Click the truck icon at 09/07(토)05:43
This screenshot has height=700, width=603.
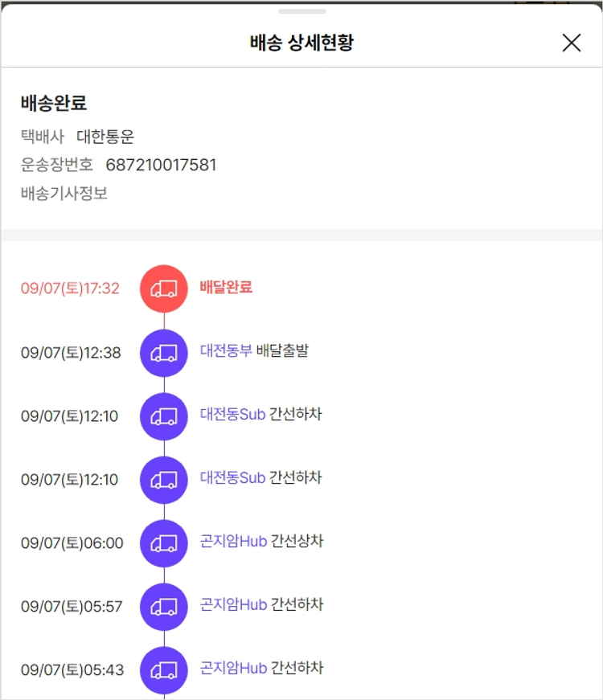[164, 669]
